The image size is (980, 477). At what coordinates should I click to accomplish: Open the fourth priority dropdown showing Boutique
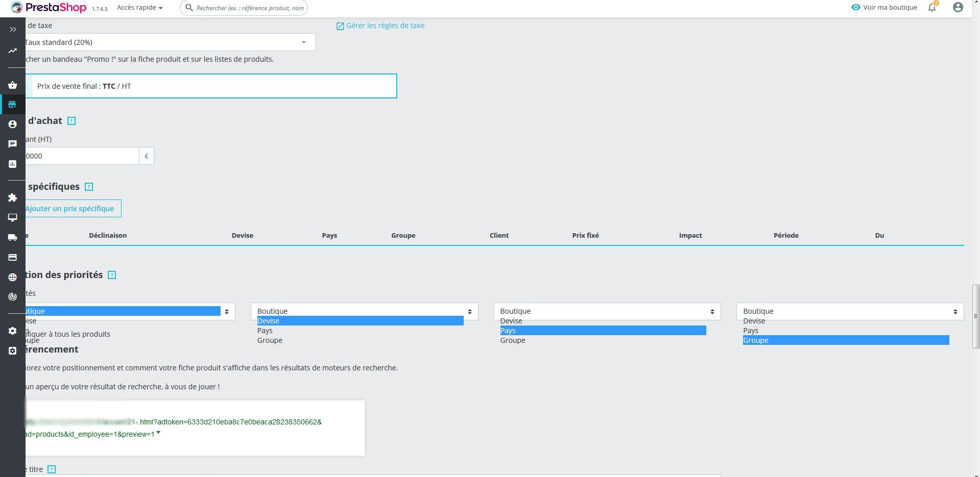(x=850, y=311)
